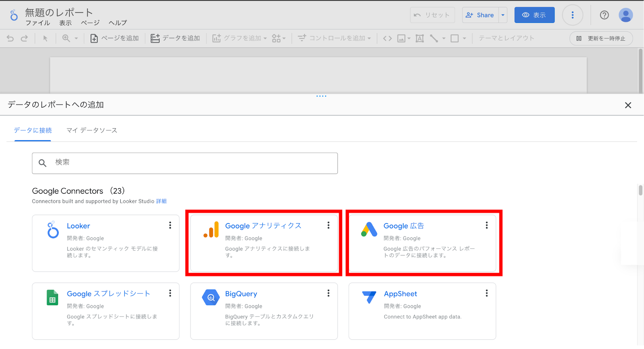Open テーマとレイアウト panel
644x349 pixels.
tap(506, 38)
